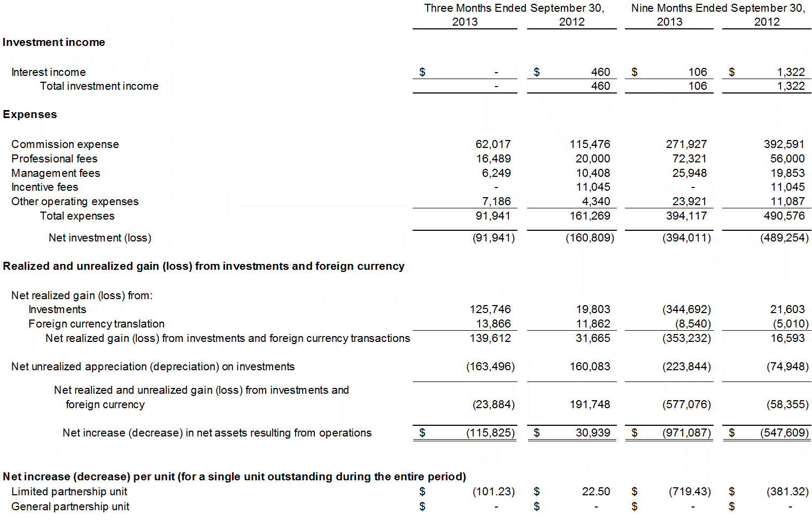
Task: Select per unit value 22.50
Action: pos(596,492)
